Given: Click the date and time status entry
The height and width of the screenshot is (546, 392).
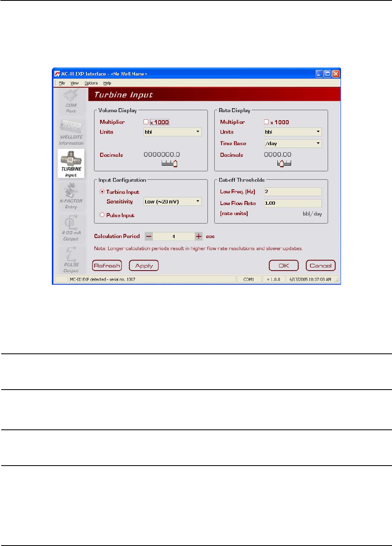Looking at the screenshot, I should pyautogui.click(x=310, y=279).
